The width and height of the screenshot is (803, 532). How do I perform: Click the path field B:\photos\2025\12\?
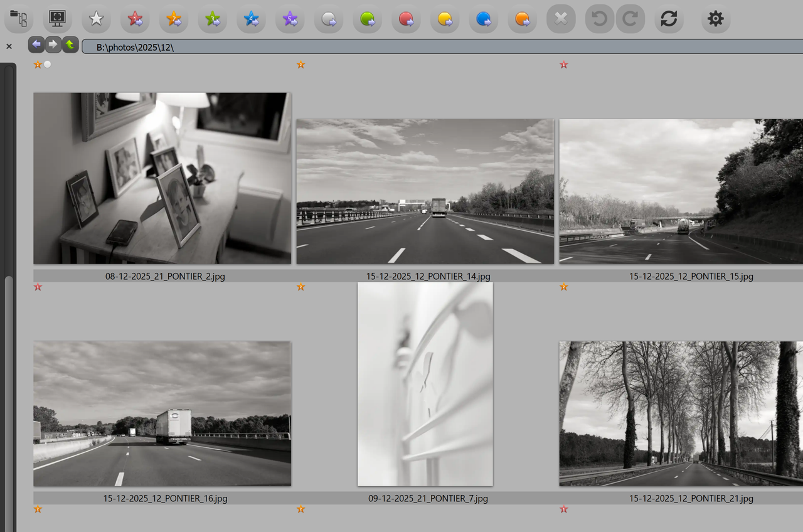pos(442,47)
